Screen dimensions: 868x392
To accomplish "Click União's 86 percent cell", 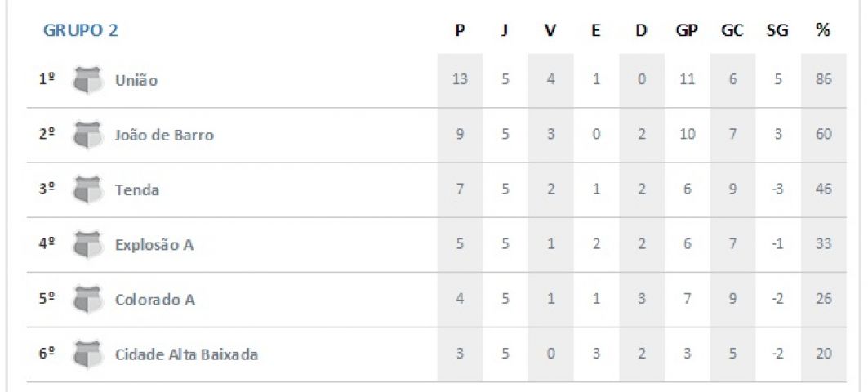I will tap(824, 80).
